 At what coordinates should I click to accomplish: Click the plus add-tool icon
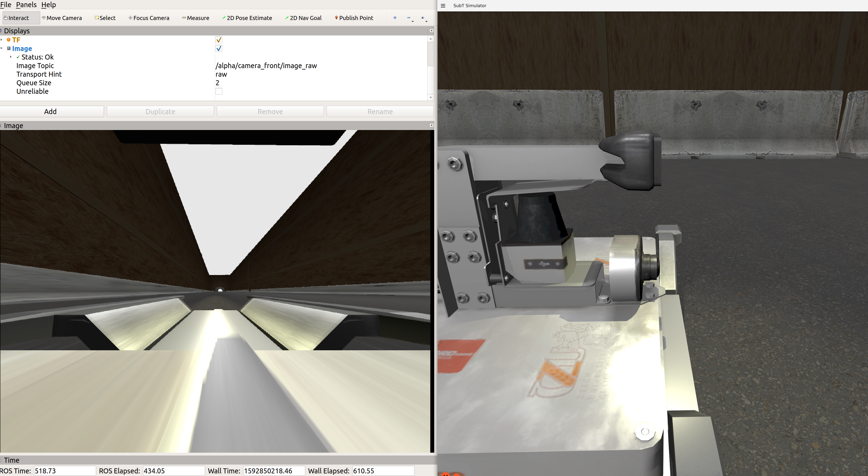(x=395, y=18)
